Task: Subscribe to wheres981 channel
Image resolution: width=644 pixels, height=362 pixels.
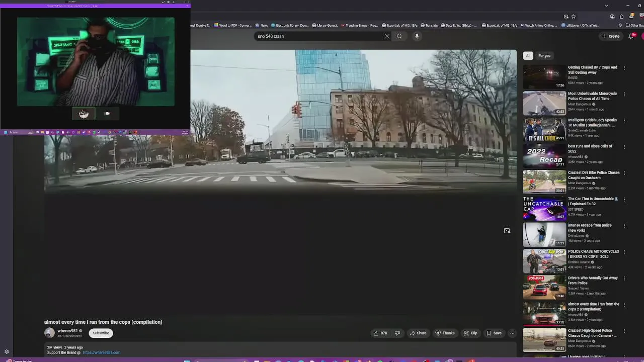Action: pyautogui.click(x=101, y=333)
